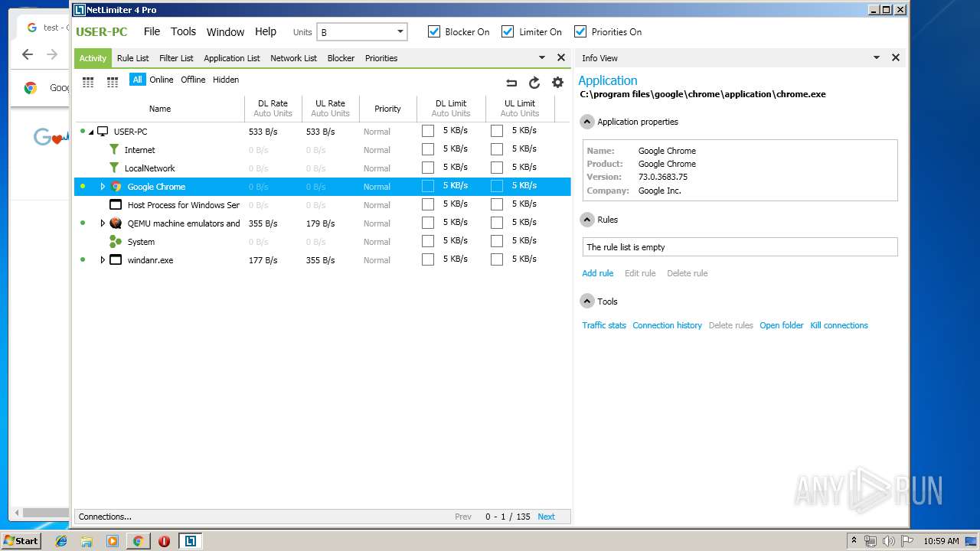The image size is (980, 551).
Task: Click the QEMU machine emulators row icon
Action: click(116, 223)
